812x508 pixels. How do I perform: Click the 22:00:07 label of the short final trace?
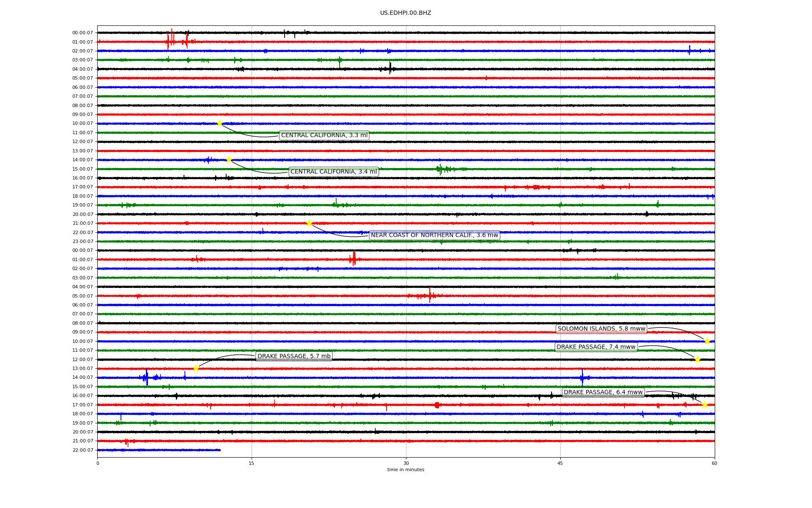(x=82, y=450)
